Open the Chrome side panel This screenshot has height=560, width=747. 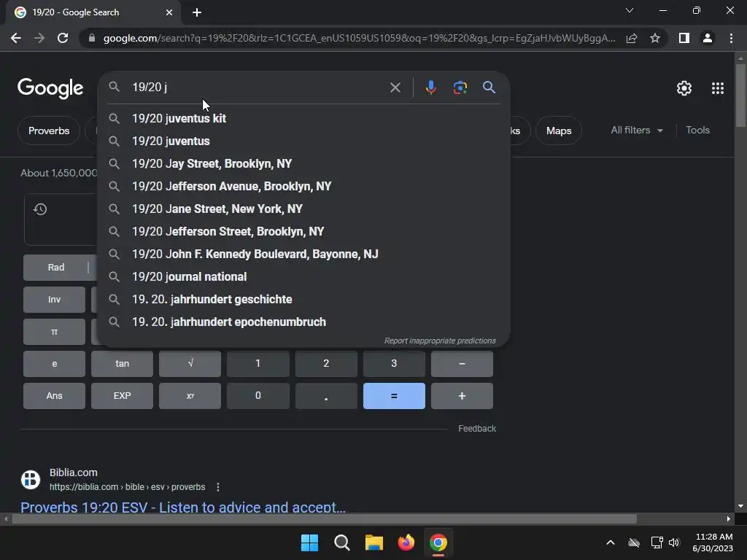click(x=684, y=38)
